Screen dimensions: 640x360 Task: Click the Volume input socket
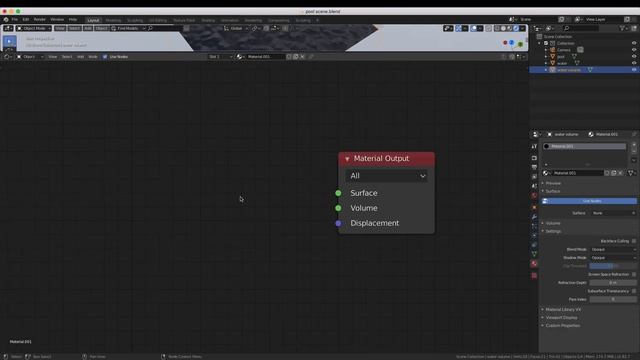[338, 208]
